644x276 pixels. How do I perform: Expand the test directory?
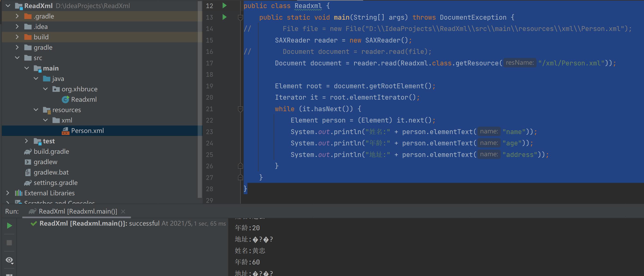(25, 141)
